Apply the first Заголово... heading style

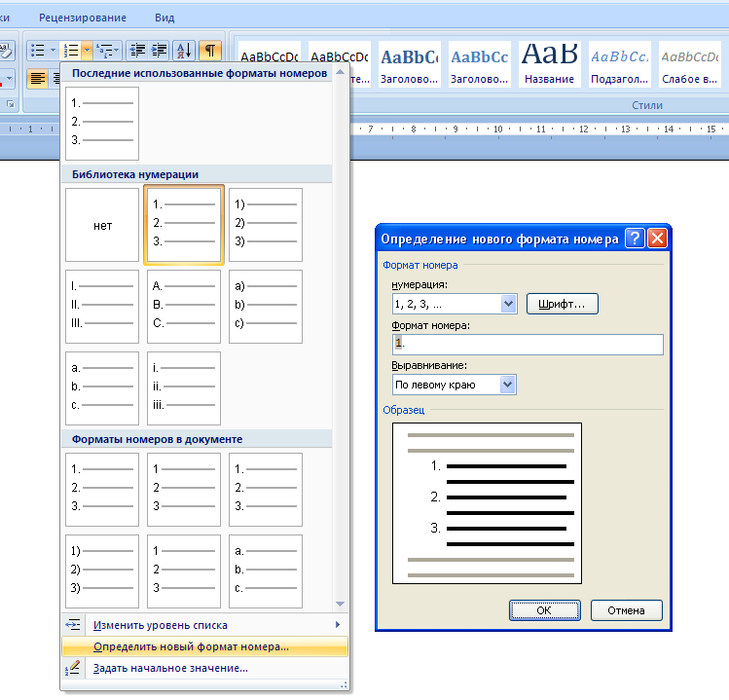tap(409, 63)
